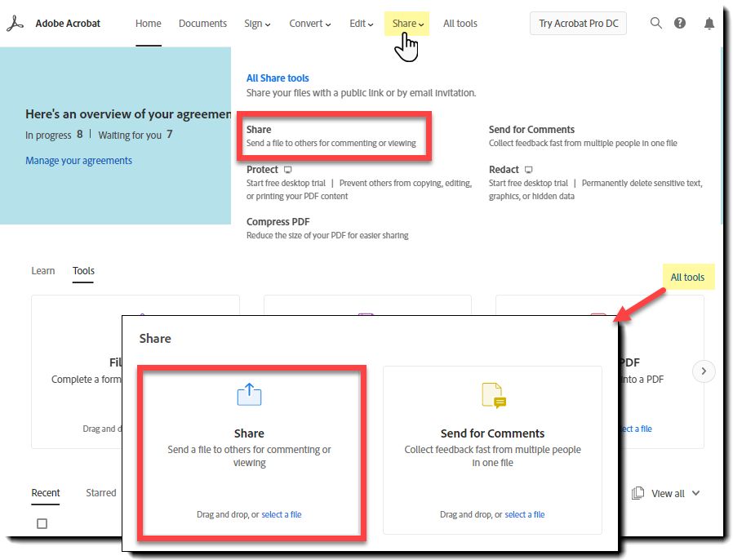Switch to the Starred tab

tap(101, 493)
